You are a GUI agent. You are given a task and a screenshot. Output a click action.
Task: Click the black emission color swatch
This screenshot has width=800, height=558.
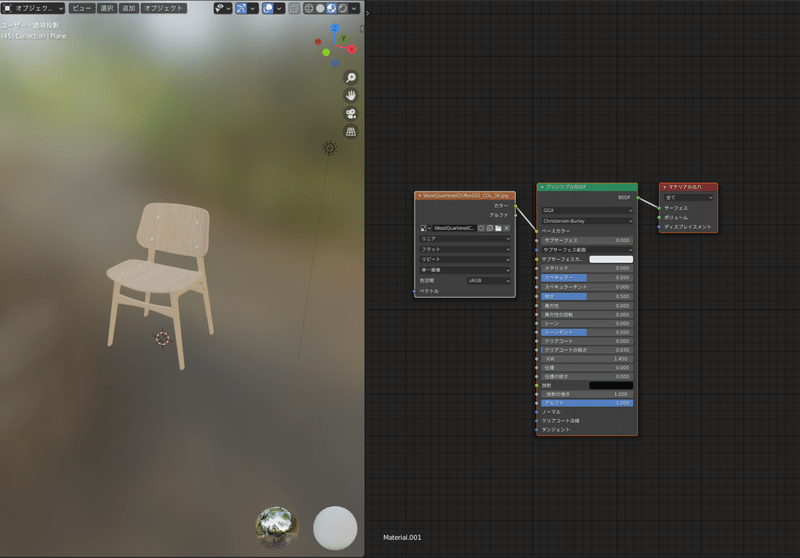coord(611,385)
